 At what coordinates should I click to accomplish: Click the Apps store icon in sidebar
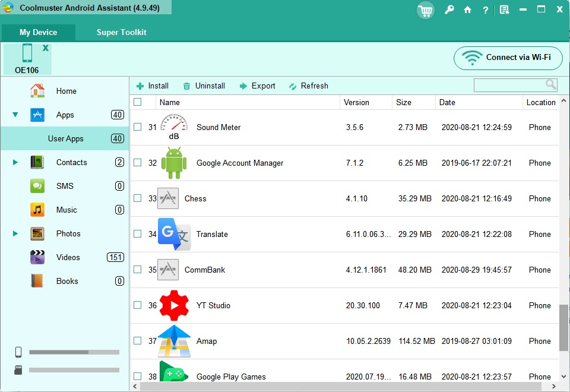coord(37,115)
